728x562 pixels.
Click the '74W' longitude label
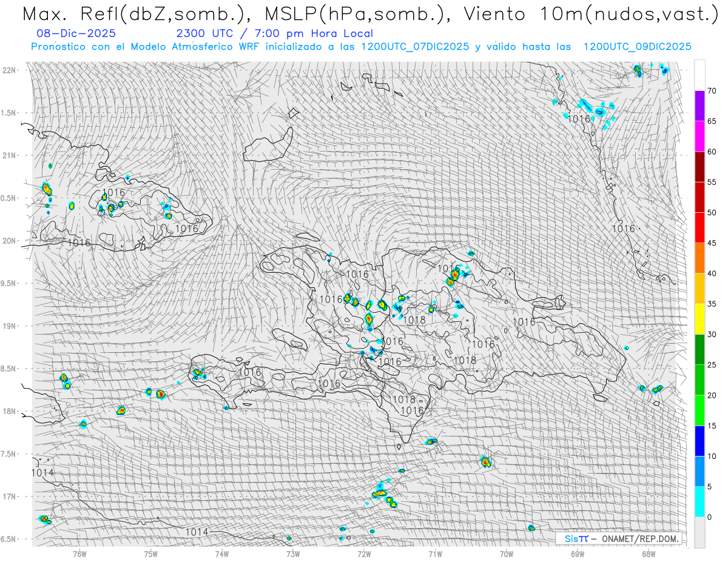[222, 554]
